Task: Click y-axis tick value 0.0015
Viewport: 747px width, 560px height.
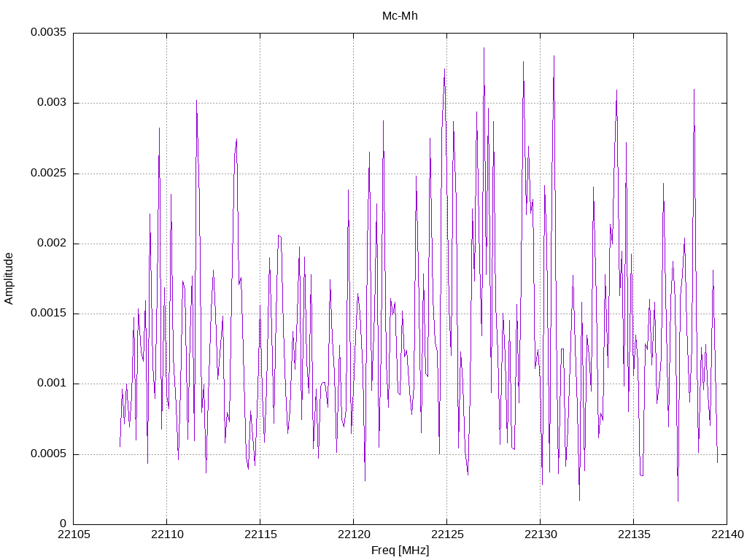Action: (49, 314)
